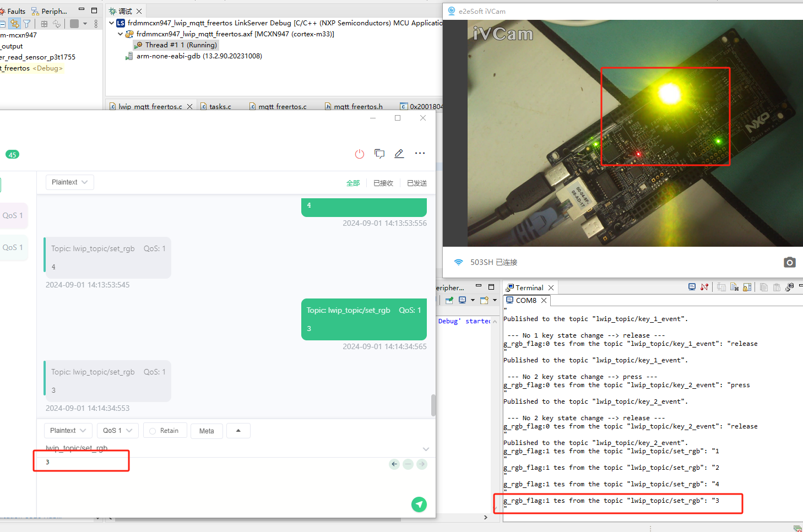Collapse the frdmmcxn947_lwip_mqtt_freertos.axf tree node
This screenshot has height=532, width=803.
121,34
